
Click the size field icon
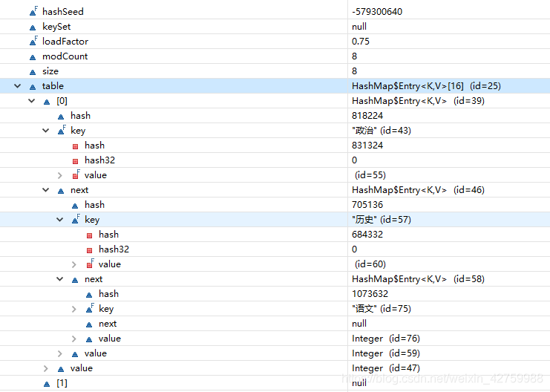pos(33,72)
